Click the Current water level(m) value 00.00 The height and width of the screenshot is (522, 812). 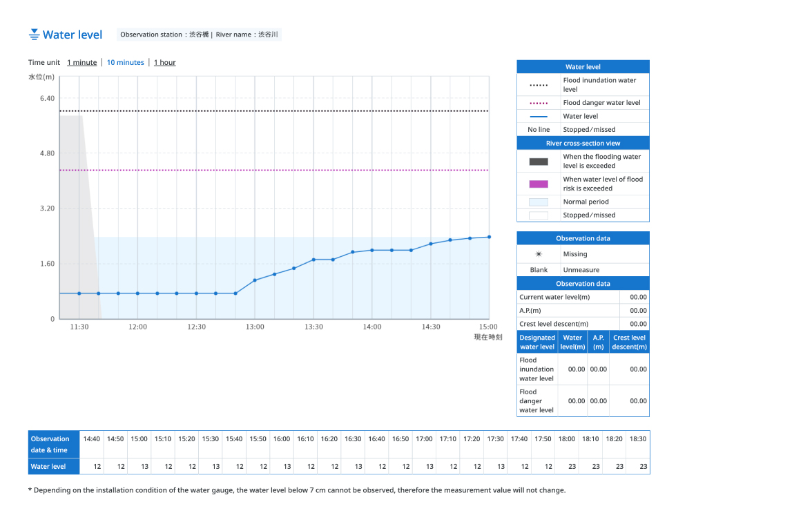coord(638,297)
